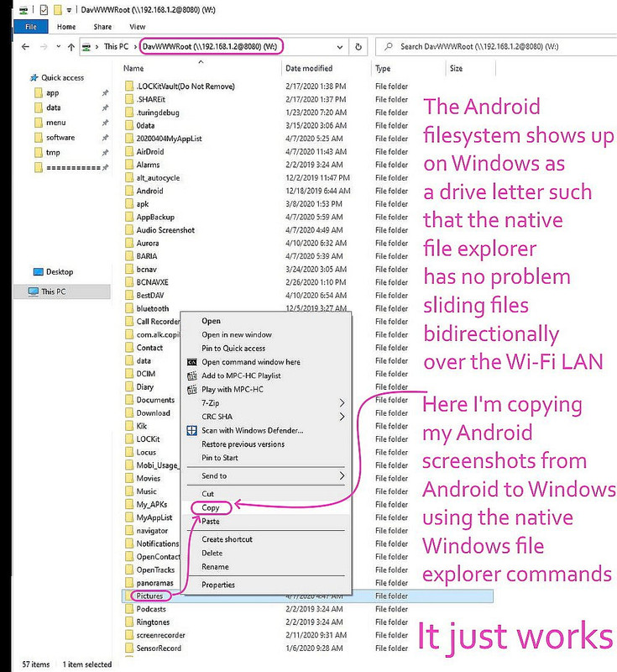The height and width of the screenshot is (672, 617).
Task: Sort by the Size column header
Action: [x=456, y=68]
